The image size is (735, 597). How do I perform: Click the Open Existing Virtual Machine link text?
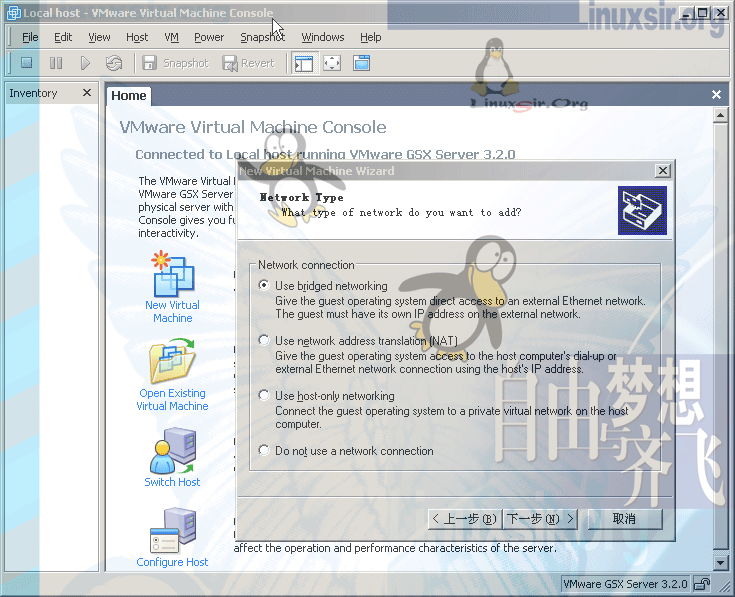[172, 400]
